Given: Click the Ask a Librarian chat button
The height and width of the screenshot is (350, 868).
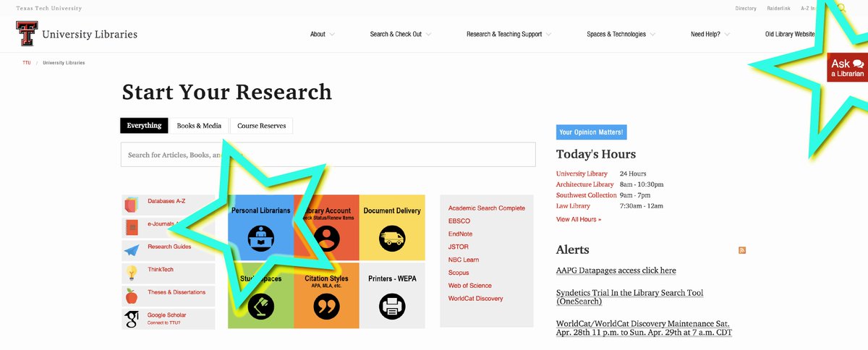Looking at the screenshot, I should coord(847,68).
